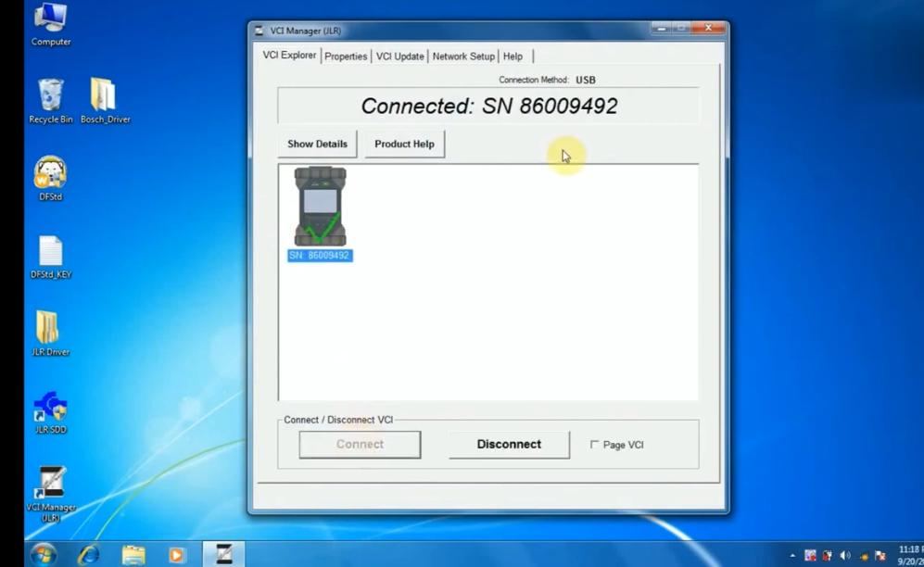
Task: Switch to the VCI Explorer tab
Action: click(289, 56)
